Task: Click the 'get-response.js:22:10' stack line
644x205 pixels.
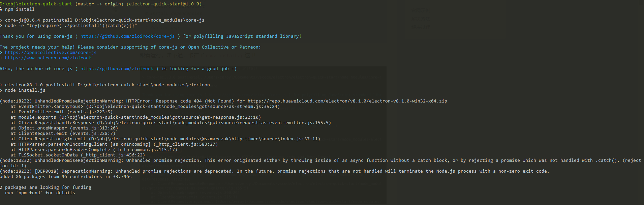Action: pyautogui.click(x=135, y=117)
